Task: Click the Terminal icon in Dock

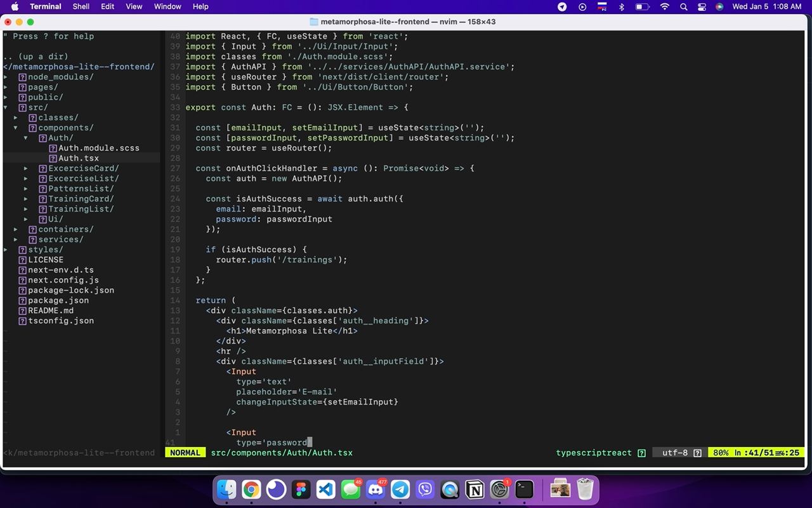Action: pyautogui.click(x=525, y=489)
